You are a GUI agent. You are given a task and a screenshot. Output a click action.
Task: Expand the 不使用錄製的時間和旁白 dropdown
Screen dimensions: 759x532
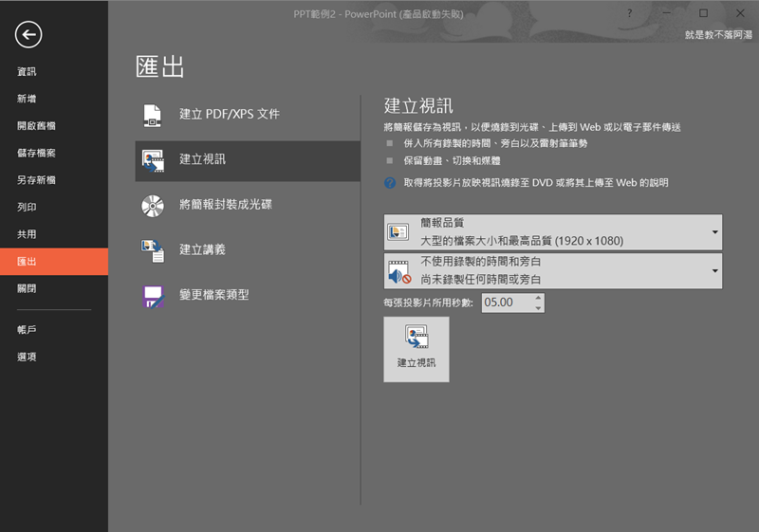click(x=713, y=271)
